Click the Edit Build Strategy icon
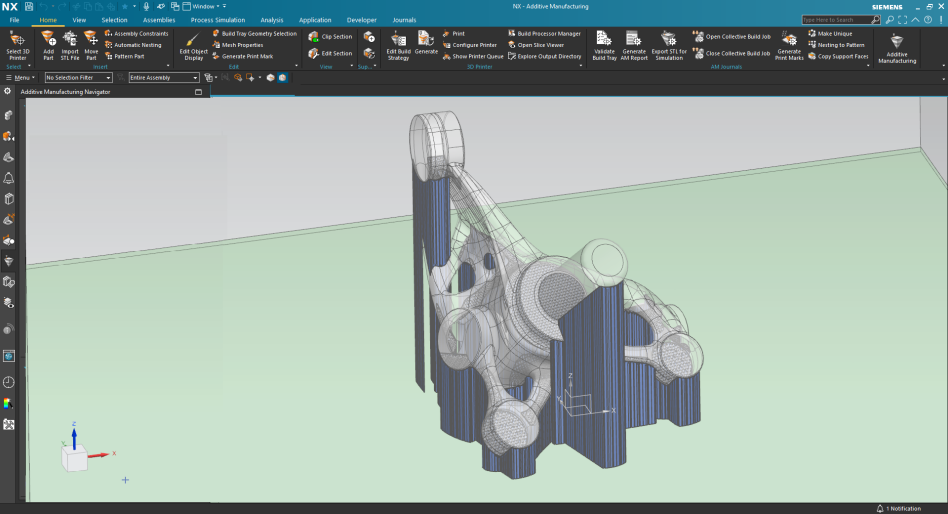This screenshot has width=948, height=514. pyautogui.click(x=398, y=40)
